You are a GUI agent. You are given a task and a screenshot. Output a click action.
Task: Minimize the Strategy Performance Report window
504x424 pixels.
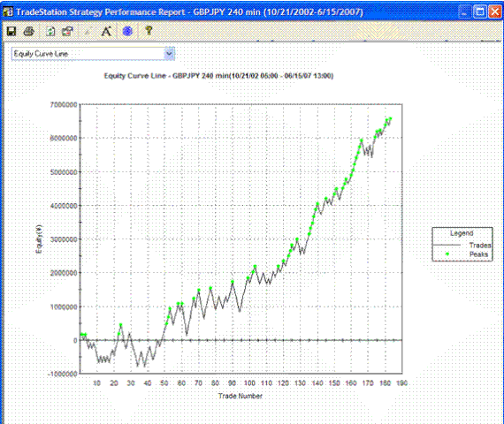click(464, 11)
